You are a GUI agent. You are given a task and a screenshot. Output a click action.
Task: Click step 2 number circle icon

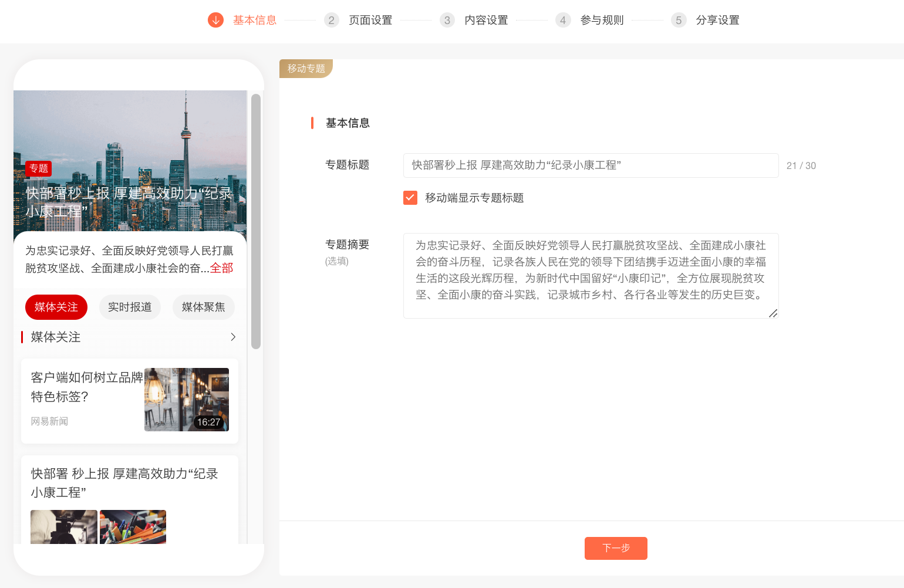(331, 20)
